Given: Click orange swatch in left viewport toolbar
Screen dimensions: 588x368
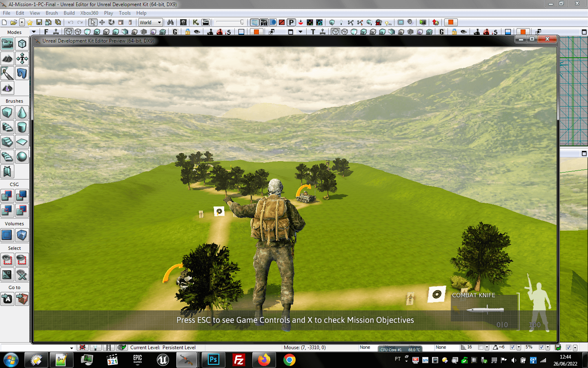Looking at the screenshot, I should (256, 32).
